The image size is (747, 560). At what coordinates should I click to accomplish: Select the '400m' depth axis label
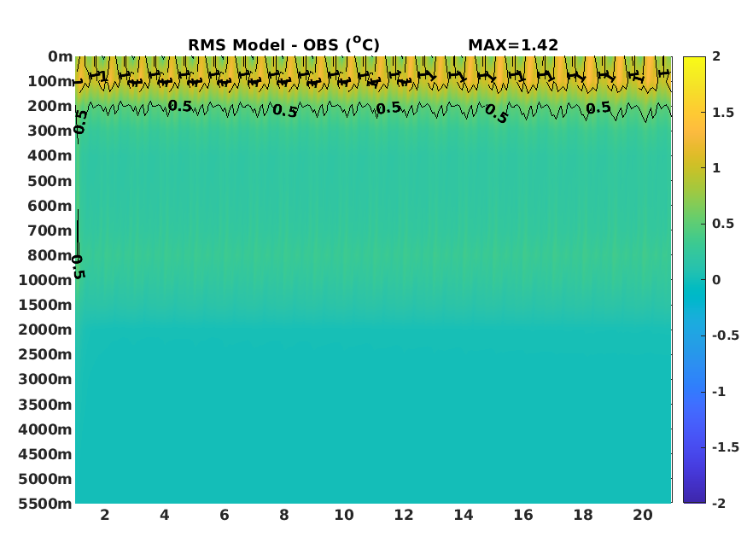[50, 155]
